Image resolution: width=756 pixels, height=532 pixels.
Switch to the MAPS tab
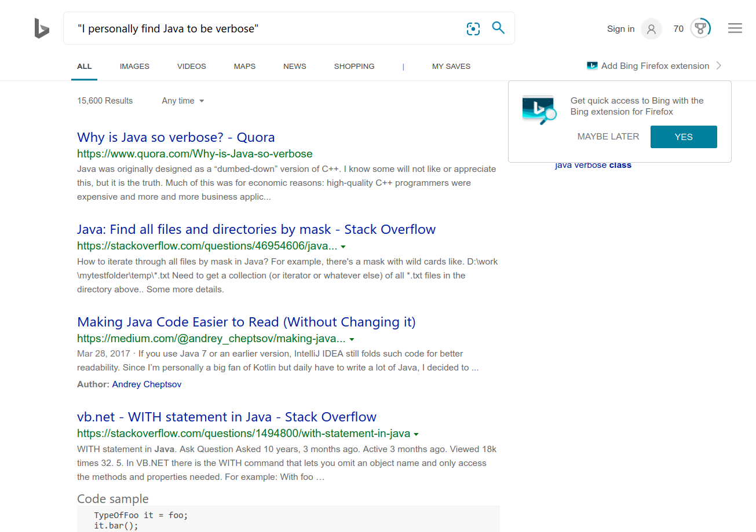244,67
